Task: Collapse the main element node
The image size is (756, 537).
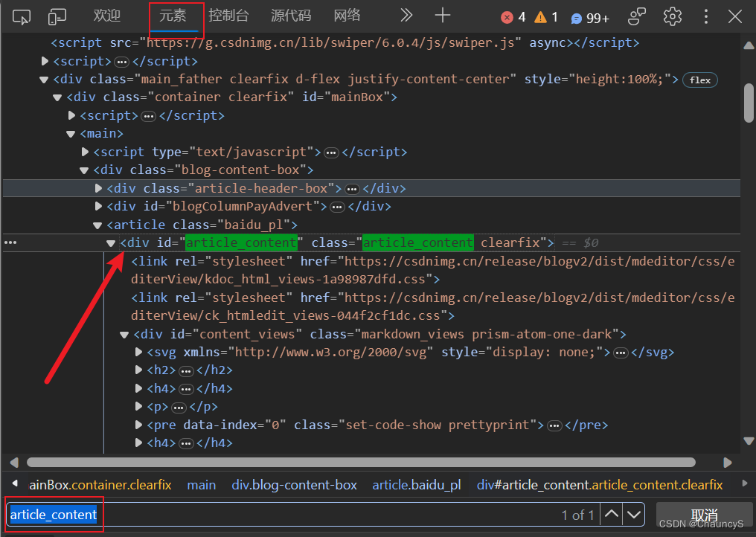Action: (71, 134)
